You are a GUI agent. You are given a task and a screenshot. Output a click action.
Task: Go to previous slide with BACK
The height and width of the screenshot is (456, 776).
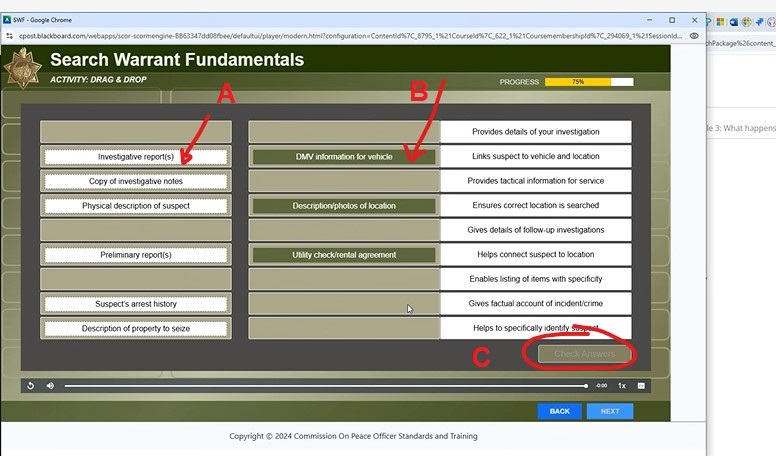(x=559, y=411)
